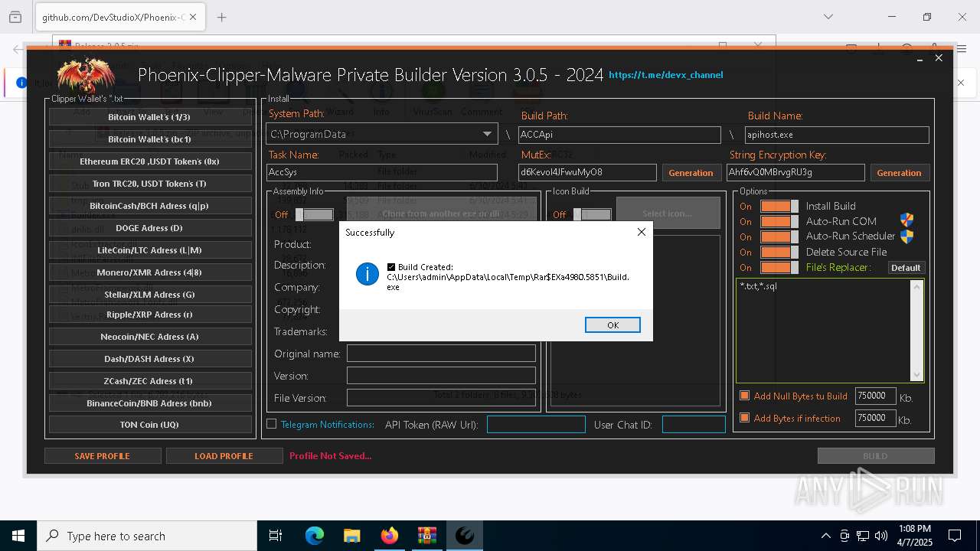
Task: Click the Null Bytes size field
Action: click(875, 396)
